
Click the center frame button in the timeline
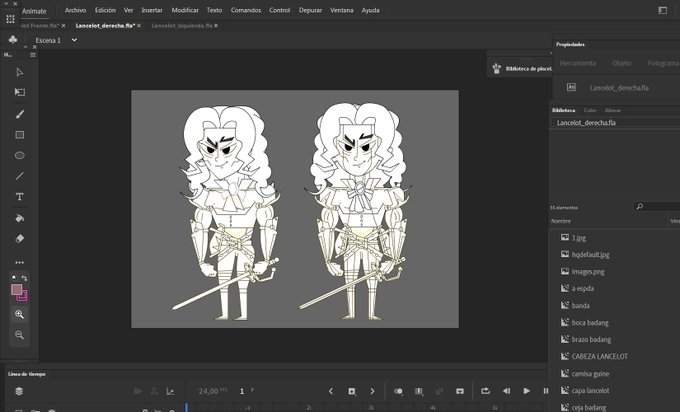point(460,391)
